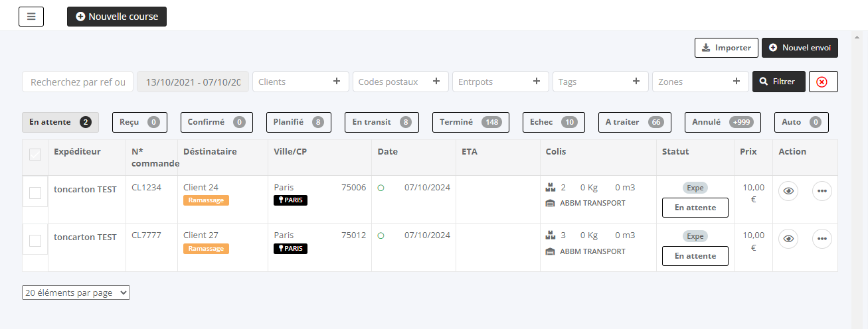Click recipient Client 27
The width and height of the screenshot is (868, 329).
click(x=201, y=235)
